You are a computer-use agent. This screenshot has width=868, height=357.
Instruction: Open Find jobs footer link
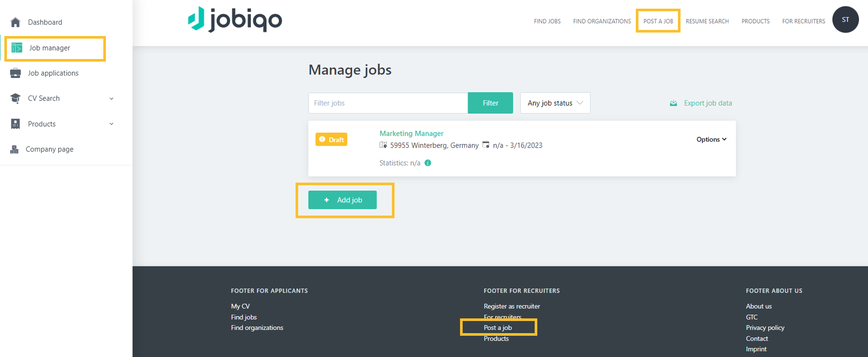point(244,317)
